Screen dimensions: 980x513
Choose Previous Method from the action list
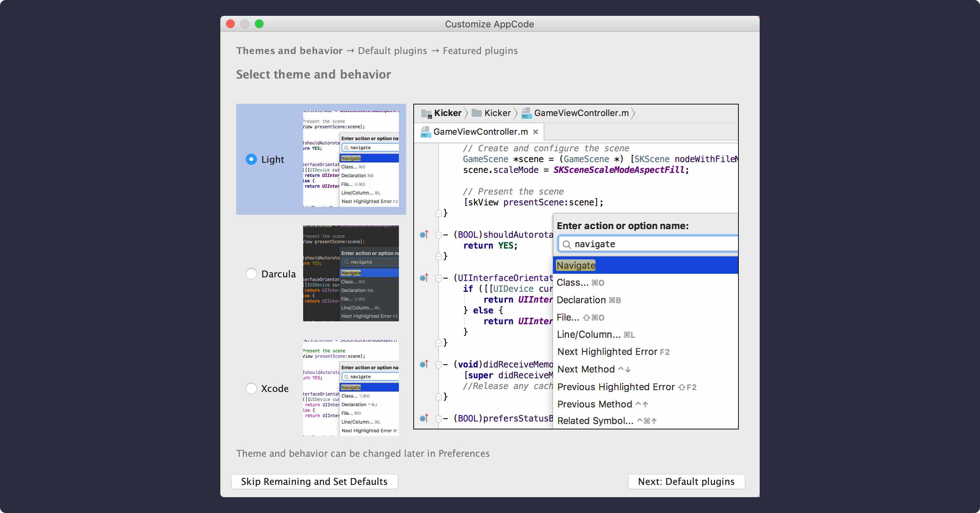pyautogui.click(x=646, y=404)
